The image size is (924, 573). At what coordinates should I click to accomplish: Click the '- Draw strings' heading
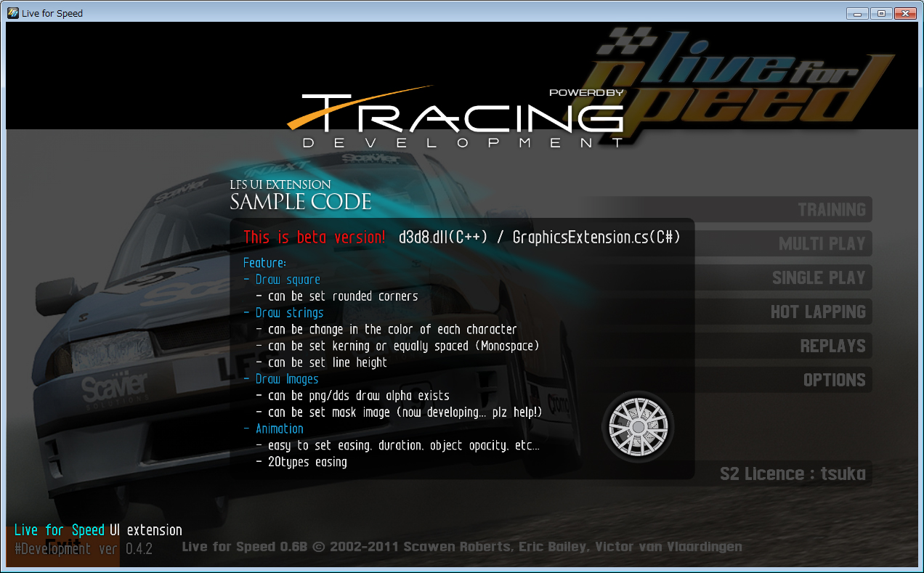283,313
